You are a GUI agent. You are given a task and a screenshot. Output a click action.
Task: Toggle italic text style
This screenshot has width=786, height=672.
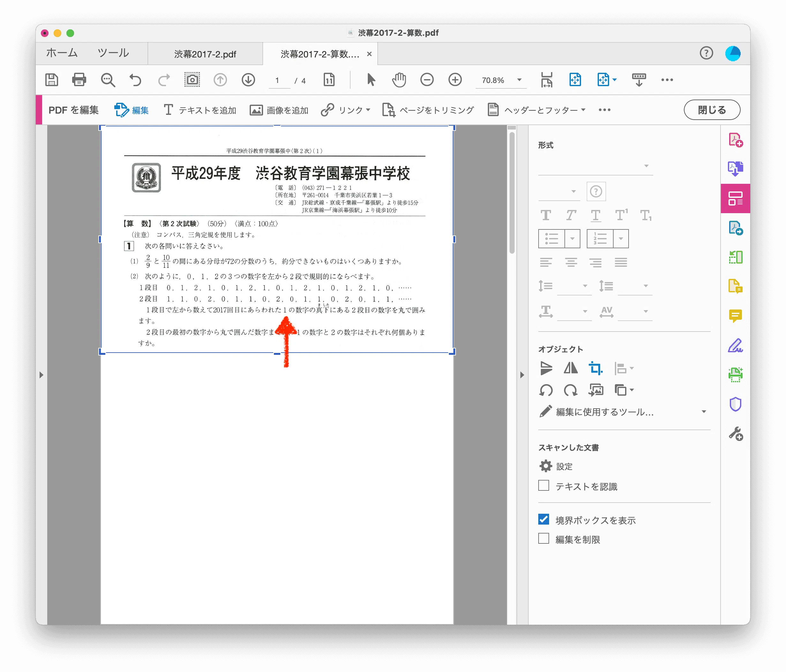[571, 215]
